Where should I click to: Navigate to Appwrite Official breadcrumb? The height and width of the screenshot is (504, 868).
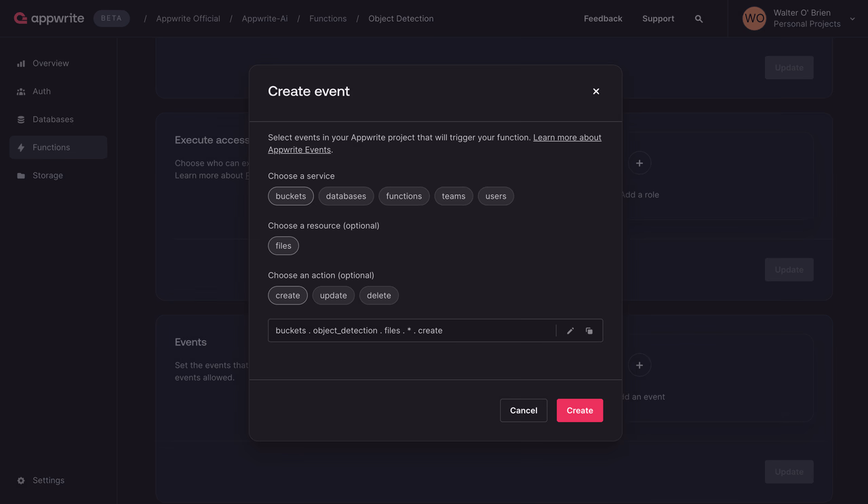(188, 19)
